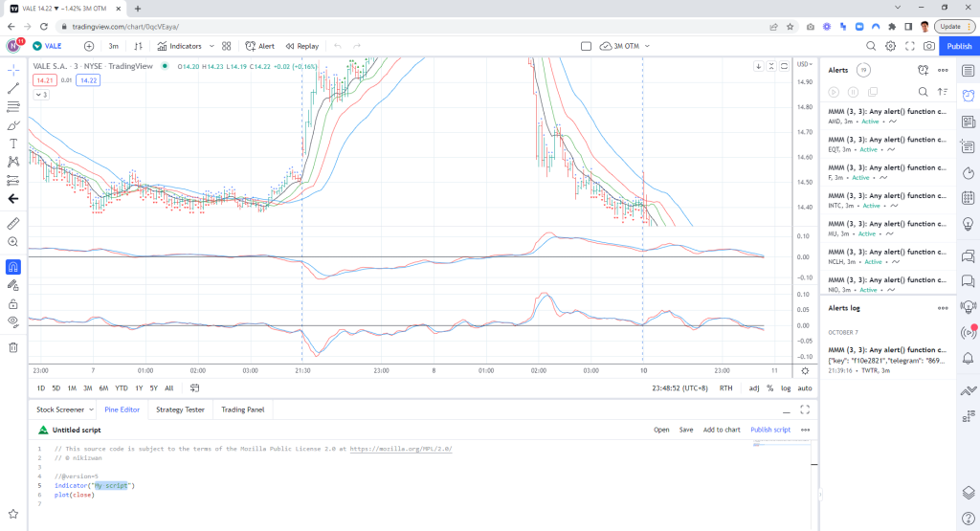Open the ruler measure tool

point(13,223)
